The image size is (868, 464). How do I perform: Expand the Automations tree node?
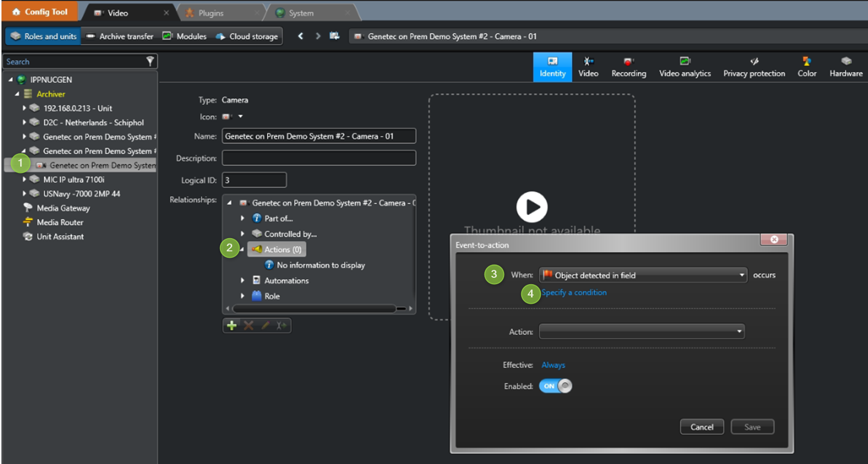(x=242, y=281)
